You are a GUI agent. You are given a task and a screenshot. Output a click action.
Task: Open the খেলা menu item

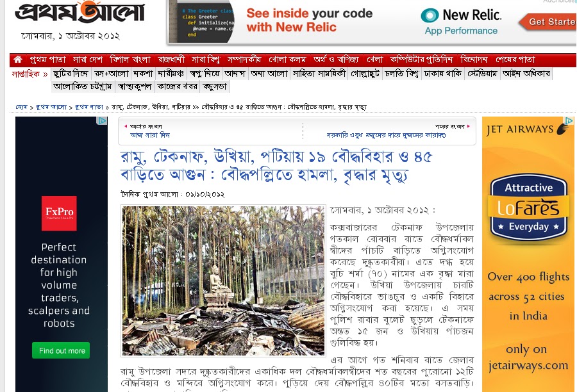point(374,59)
